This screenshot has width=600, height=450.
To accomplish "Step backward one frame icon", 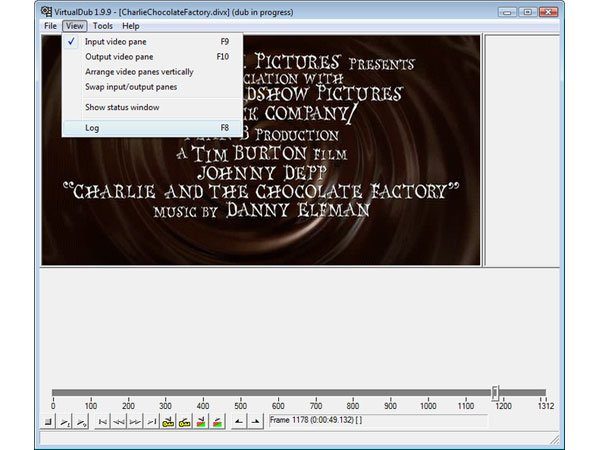I will point(119,421).
